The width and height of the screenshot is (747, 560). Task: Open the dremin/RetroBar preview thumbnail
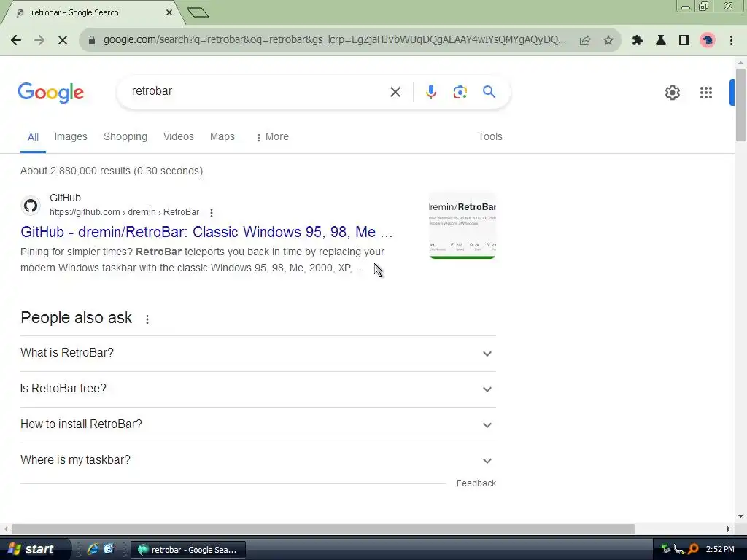pos(462,226)
